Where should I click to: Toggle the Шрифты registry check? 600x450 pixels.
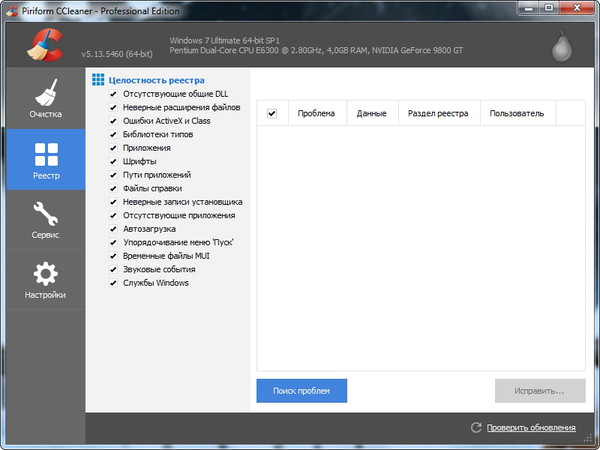coord(113,161)
